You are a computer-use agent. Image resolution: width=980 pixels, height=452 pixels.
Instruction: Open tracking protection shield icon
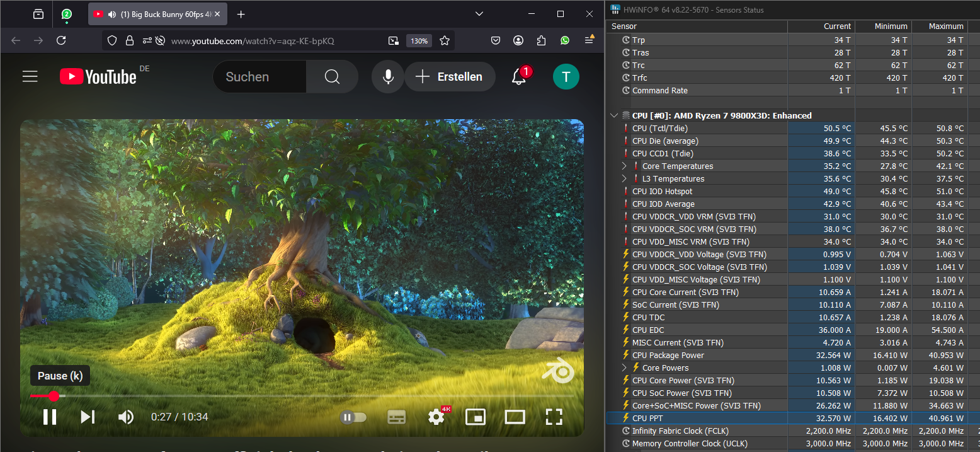112,40
